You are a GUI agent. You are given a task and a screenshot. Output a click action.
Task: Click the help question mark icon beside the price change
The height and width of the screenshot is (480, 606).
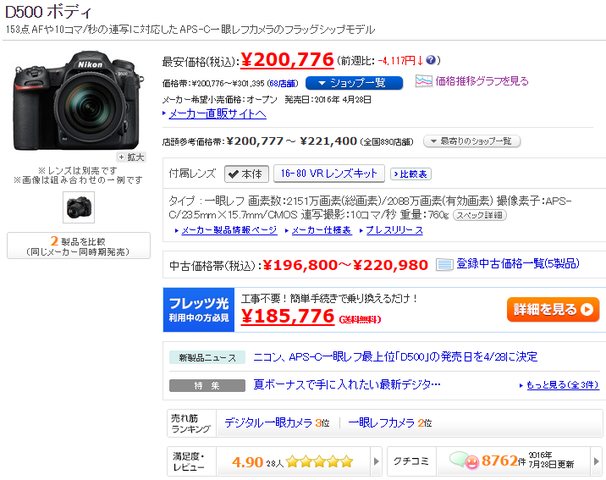pos(431,60)
